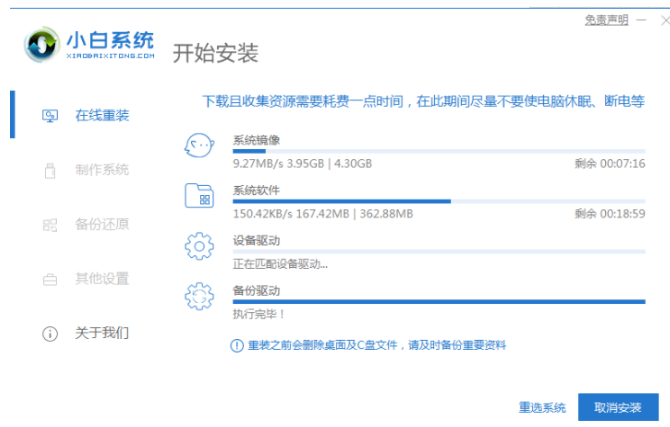
Task: Click the warning info icon beside 重装之前
Action: point(236,345)
